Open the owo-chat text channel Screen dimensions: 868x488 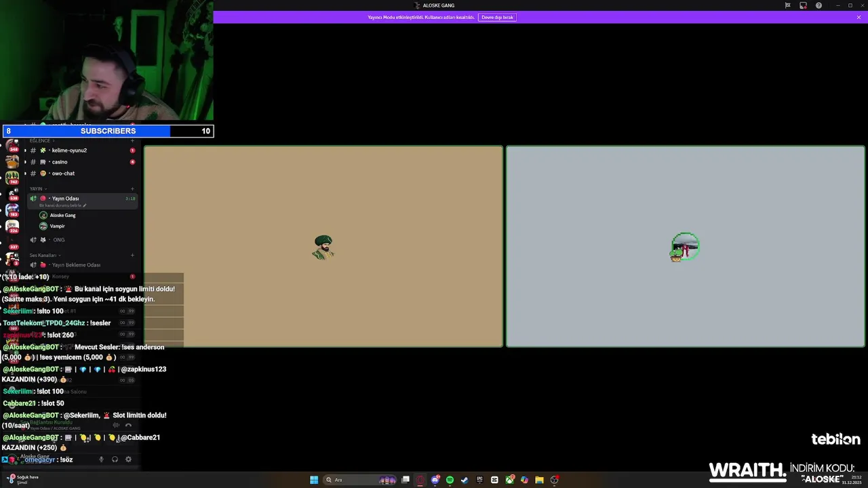click(x=81, y=174)
